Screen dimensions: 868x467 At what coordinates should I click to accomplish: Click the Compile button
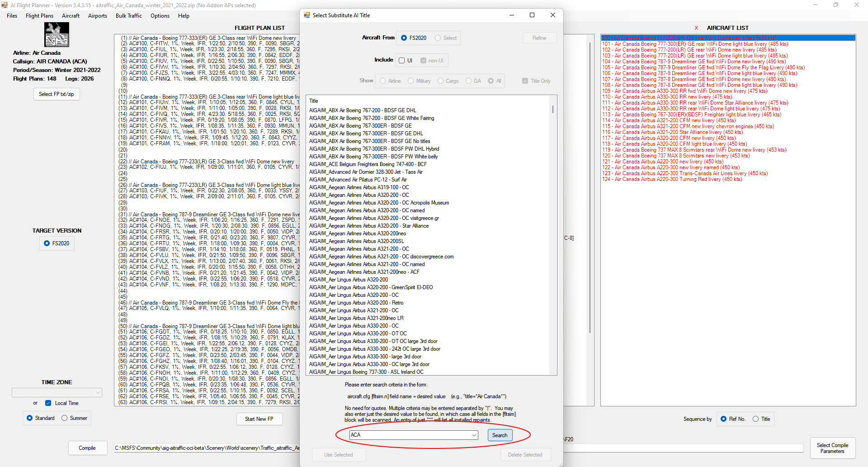[87, 448]
